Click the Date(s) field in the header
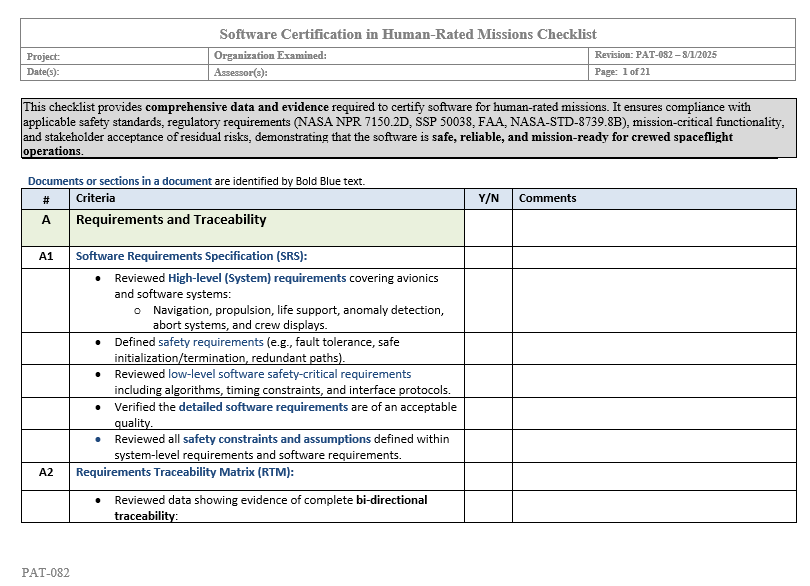 point(115,72)
